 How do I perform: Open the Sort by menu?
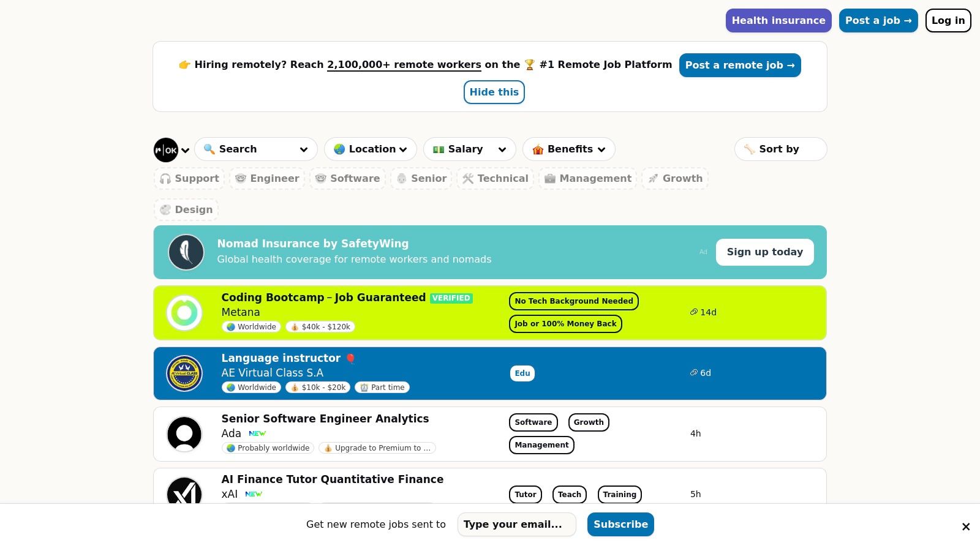[780, 149]
